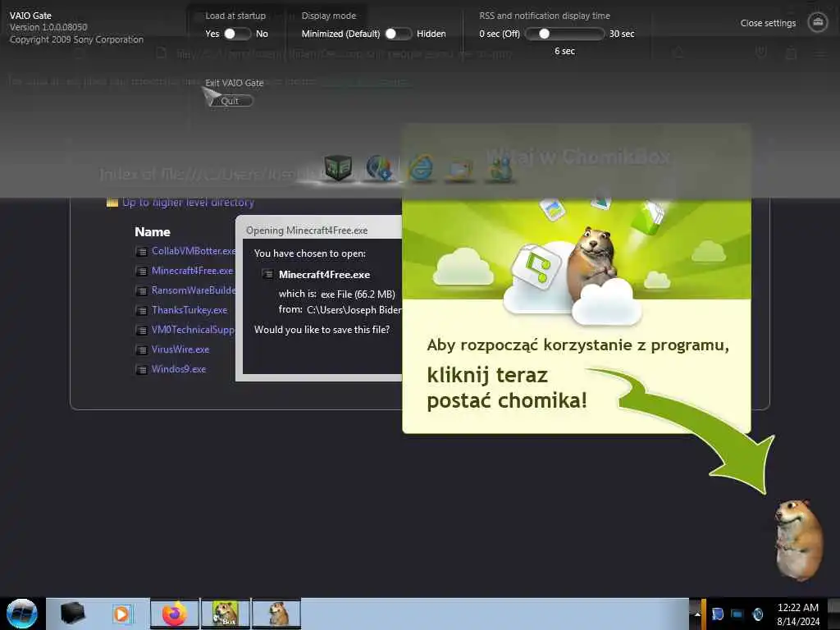Viewport: 840px width, 630px height.
Task: Open the Windows Start orb
Action: 22,614
